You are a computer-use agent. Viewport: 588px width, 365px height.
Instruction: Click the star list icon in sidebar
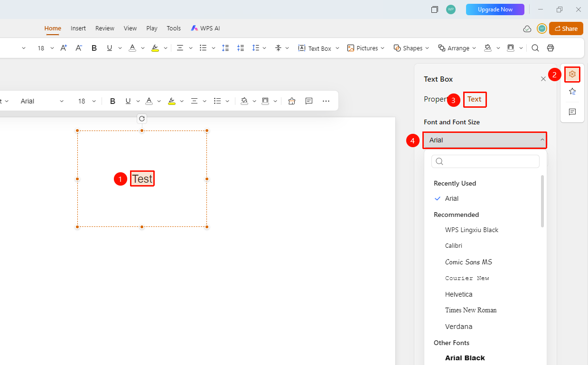[x=572, y=92]
